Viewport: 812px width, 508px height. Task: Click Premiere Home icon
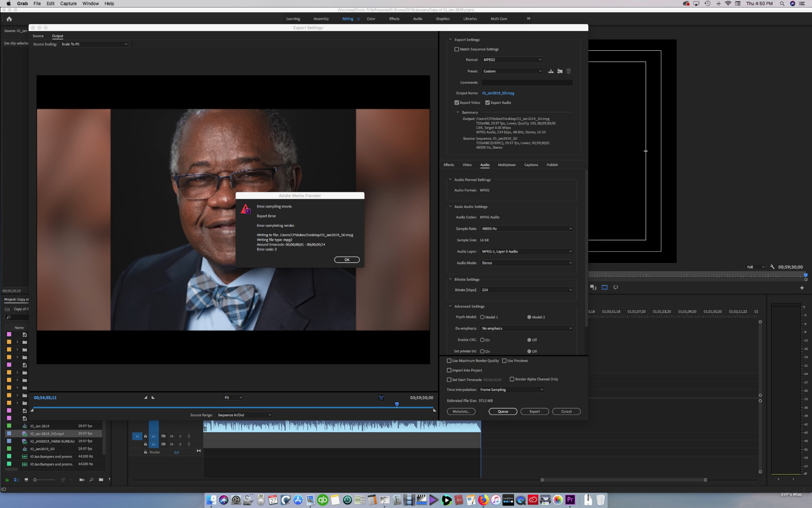[x=9, y=19]
